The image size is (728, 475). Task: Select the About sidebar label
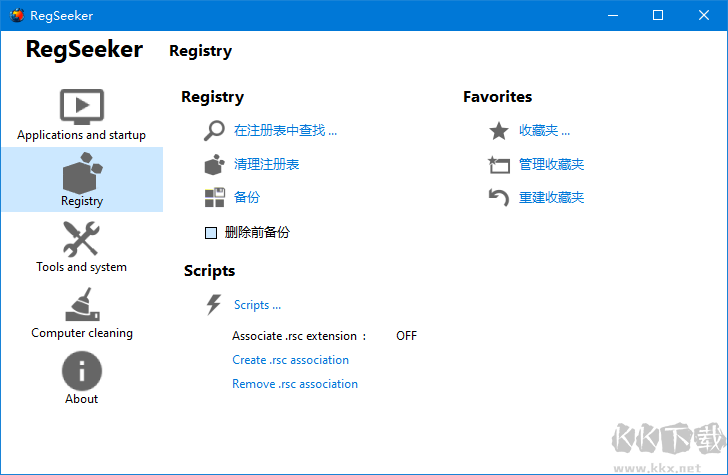(x=82, y=399)
